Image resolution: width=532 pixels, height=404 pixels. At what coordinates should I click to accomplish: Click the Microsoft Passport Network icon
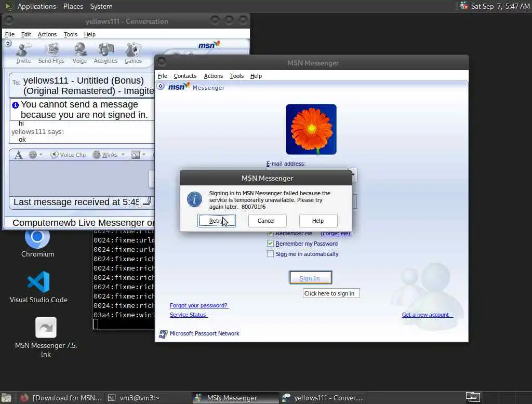tap(163, 334)
